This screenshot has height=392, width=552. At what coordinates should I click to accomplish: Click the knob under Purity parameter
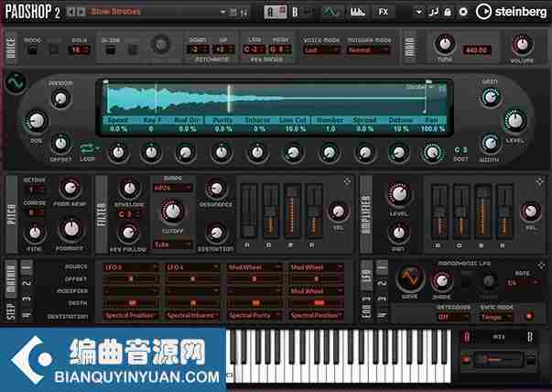click(x=222, y=153)
